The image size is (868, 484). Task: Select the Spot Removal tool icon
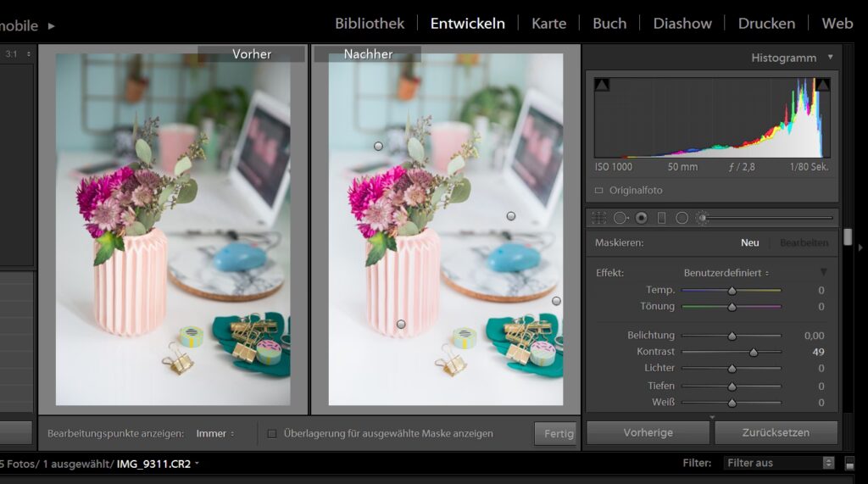tap(620, 218)
